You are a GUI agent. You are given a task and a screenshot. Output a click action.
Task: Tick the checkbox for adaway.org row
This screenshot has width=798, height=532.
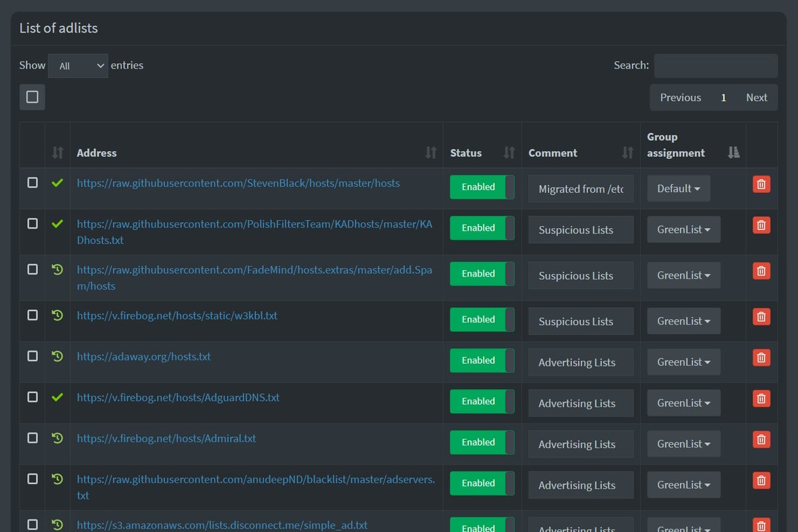coord(33,356)
